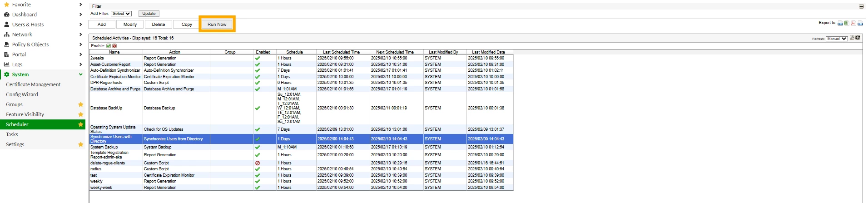The height and width of the screenshot is (203, 868).
Task: Click the Add button
Action: click(102, 25)
